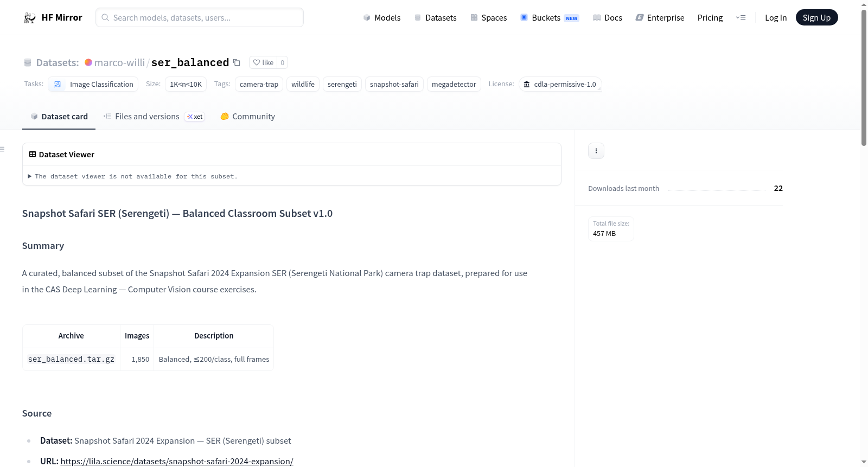This screenshot has height=467, width=868.
Task: Click the ser_balanced dataset name
Action: tap(190, 62)
